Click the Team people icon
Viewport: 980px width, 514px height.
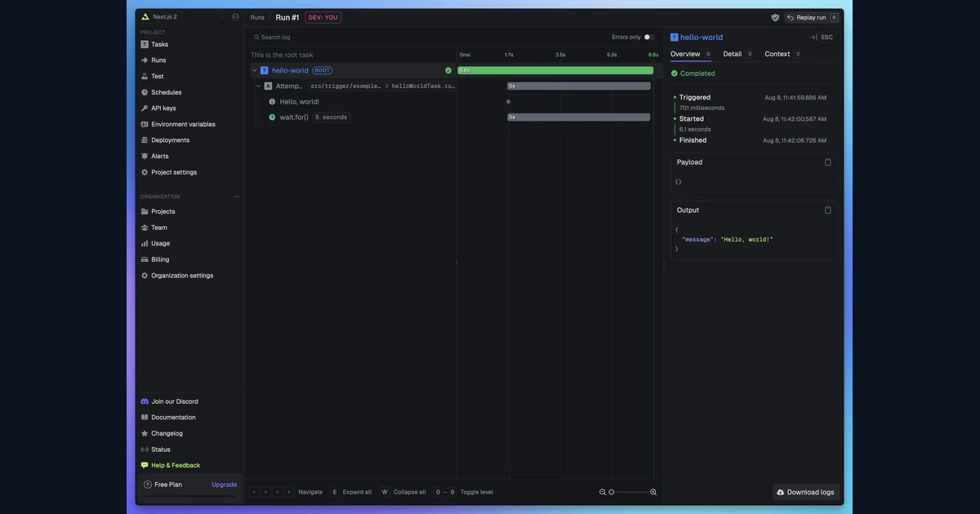click(x=145, y=228)
